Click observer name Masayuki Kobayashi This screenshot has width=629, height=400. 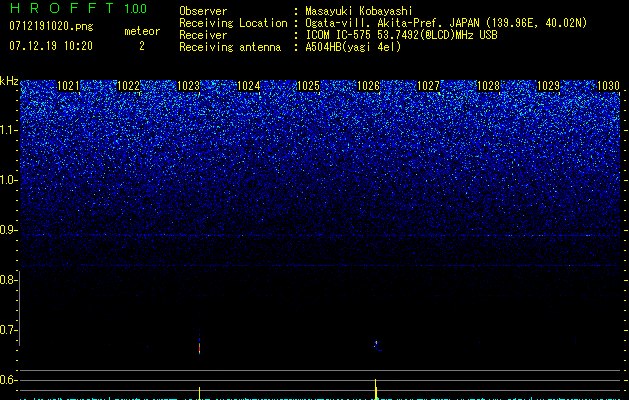point(359,11)
